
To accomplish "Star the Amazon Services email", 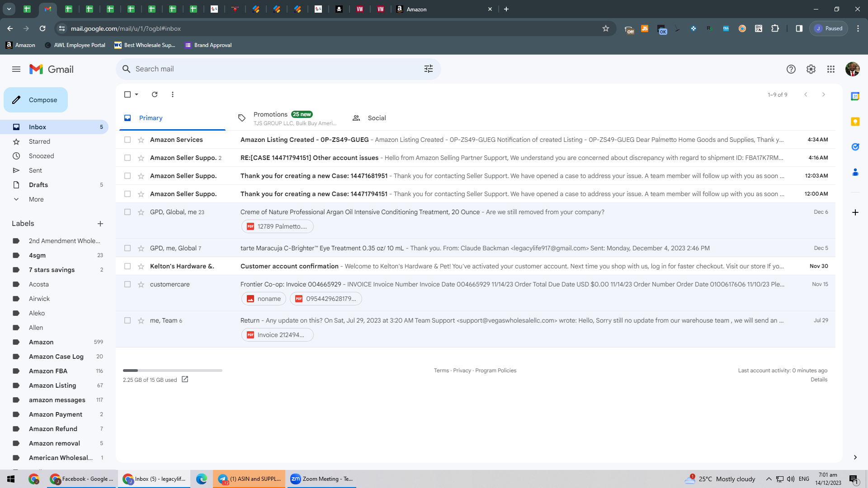I will 141,140.
